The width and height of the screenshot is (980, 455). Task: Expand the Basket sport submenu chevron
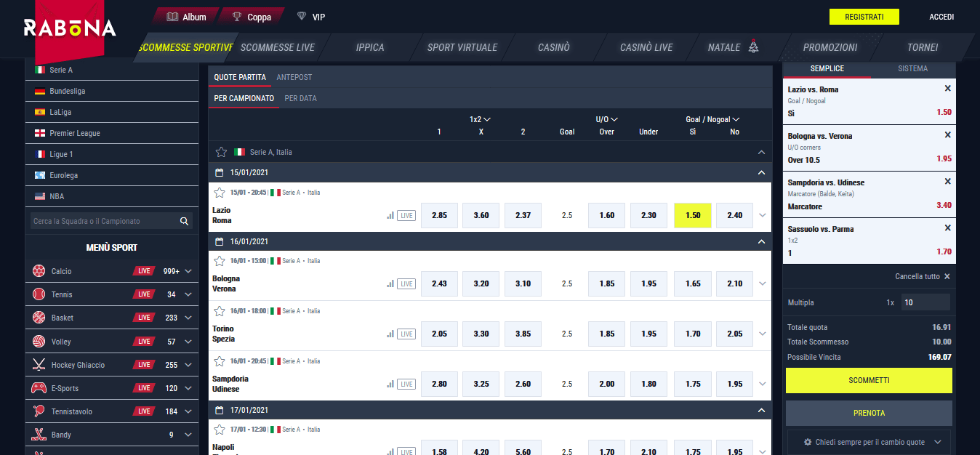coord(188,318)
